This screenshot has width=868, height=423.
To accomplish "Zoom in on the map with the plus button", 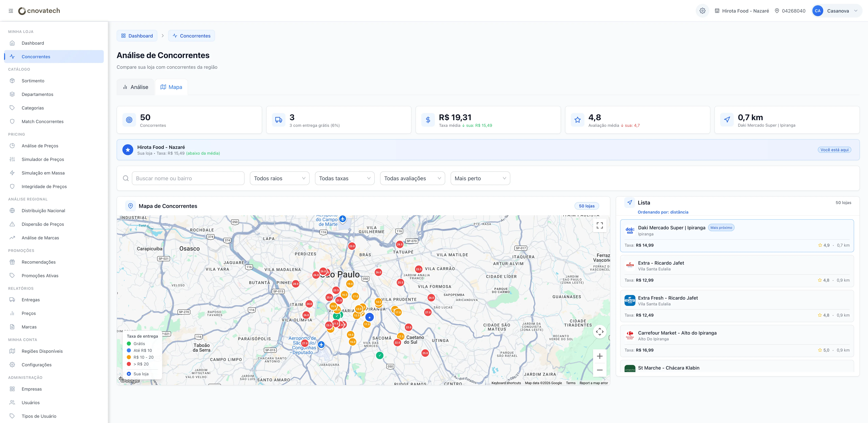I will coord(600,356).
